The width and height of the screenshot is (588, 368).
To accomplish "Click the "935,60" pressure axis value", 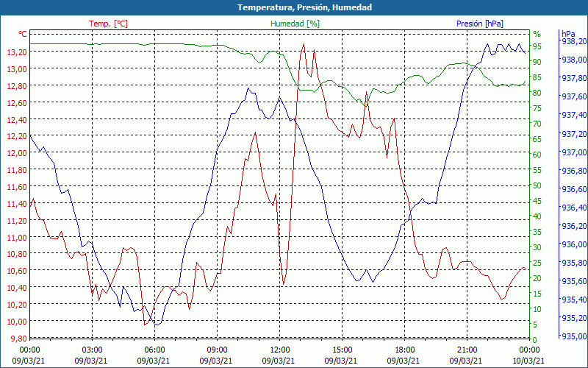I will pos(574,281).
